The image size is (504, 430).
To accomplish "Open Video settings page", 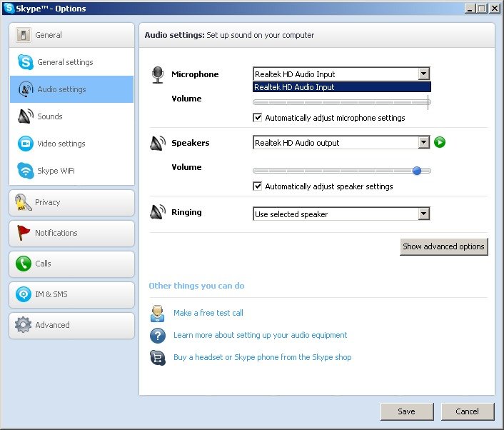I will pos(72,144).
